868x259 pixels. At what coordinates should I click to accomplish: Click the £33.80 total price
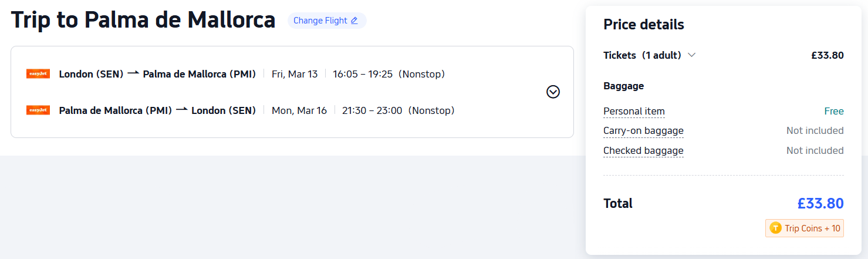pos(820,204)
